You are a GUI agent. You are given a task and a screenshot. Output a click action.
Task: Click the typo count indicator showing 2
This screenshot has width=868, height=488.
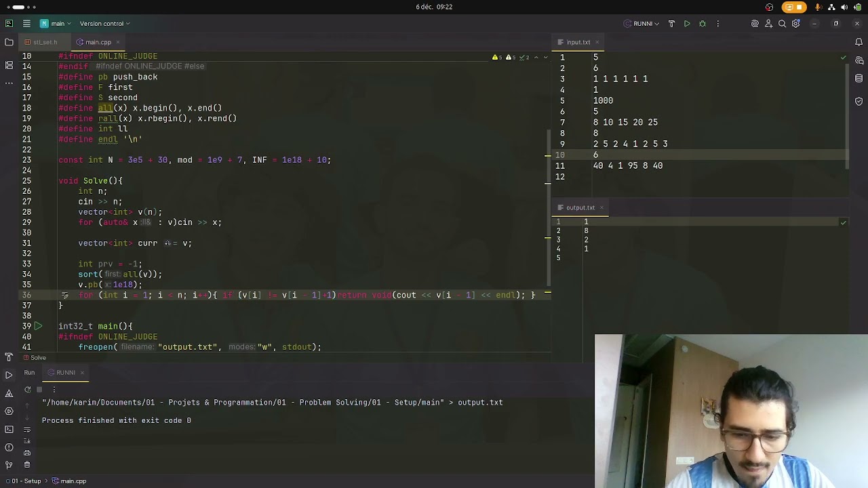[524, 58]
